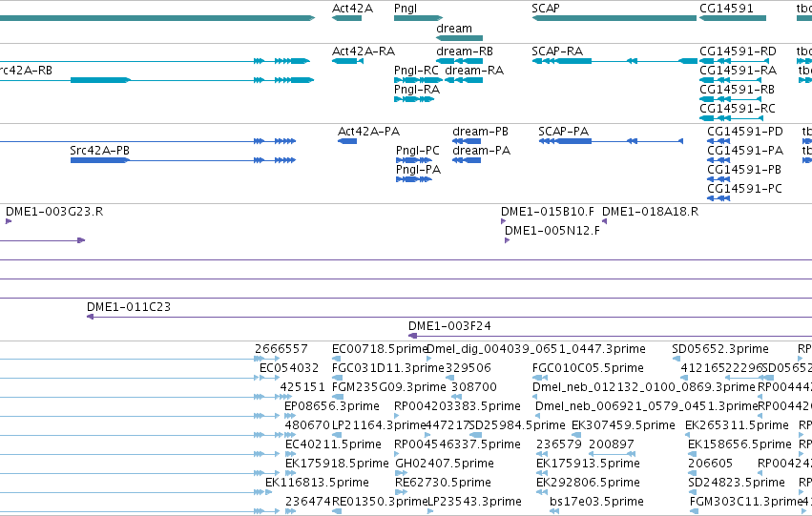Click the EK307459.5prime EST label
812x516 pixels.
623,425
